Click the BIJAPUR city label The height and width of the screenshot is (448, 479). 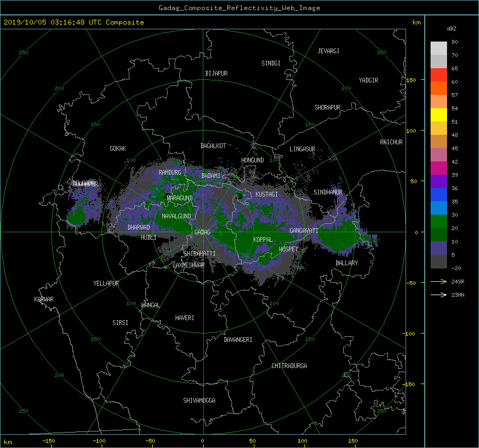click(216, 74)
